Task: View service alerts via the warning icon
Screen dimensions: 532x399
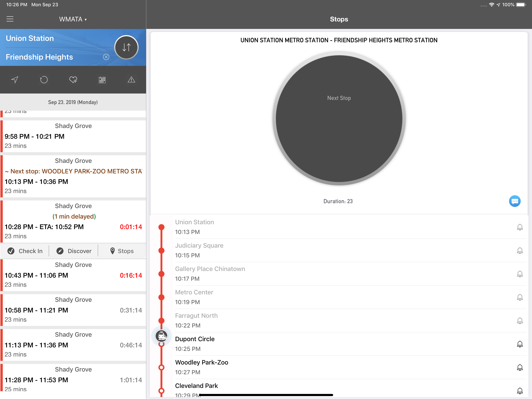Action: 131,80
